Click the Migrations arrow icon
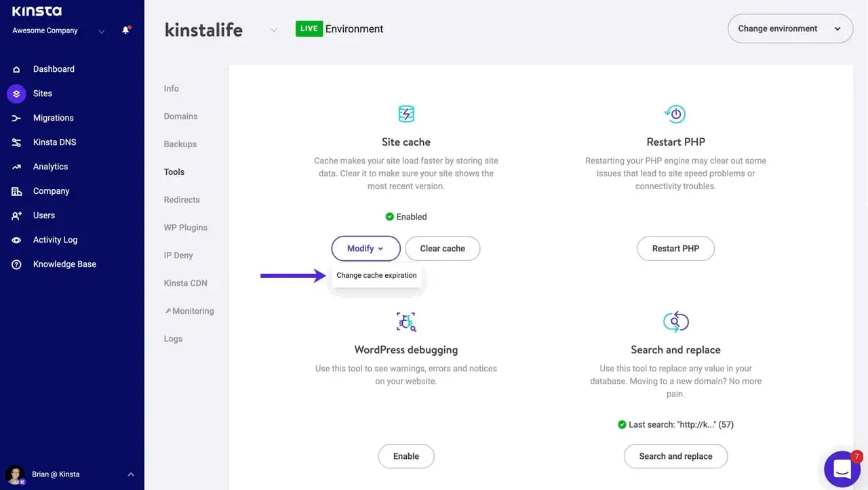This screenshot has height=490, width=868. pos(16,118)
